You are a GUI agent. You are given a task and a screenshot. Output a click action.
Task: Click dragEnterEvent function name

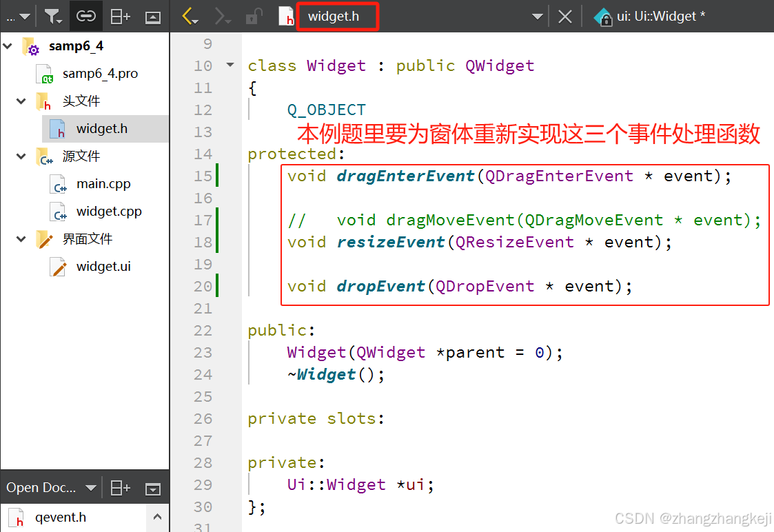(405, 176)
